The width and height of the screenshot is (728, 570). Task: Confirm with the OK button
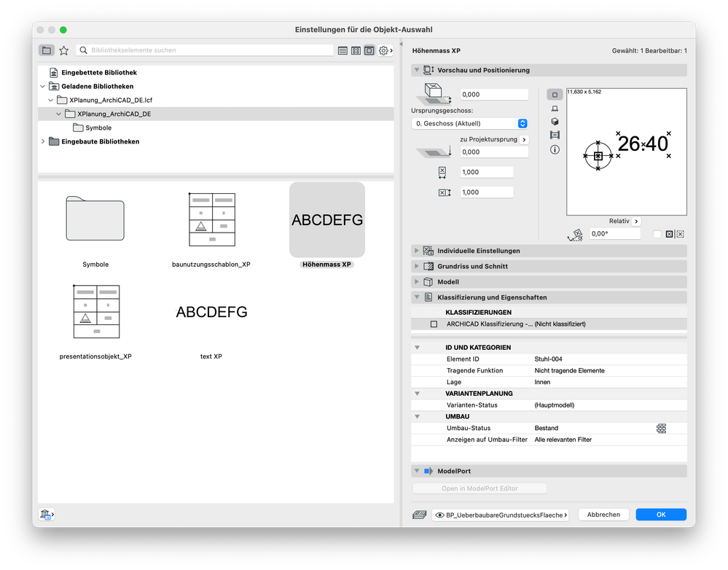[x=661, y=515]
